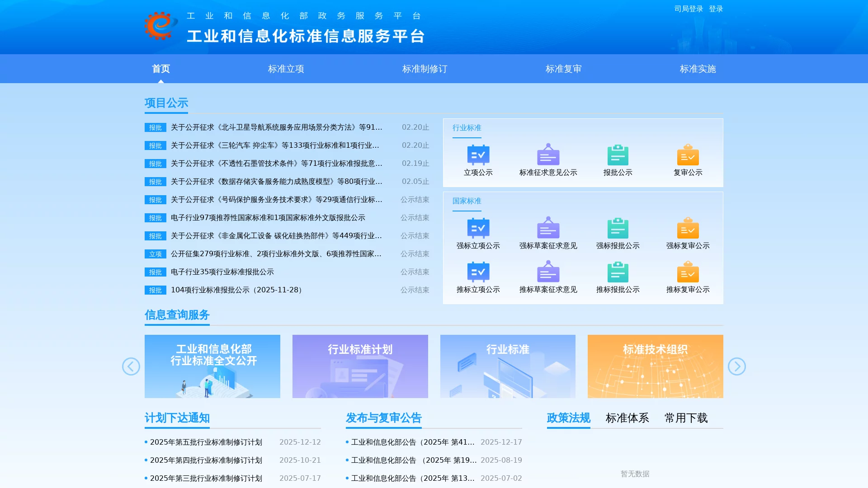Click the 2025年第五批行业标准制修订计划 link
868x488 pixels.
coord(206,442)
